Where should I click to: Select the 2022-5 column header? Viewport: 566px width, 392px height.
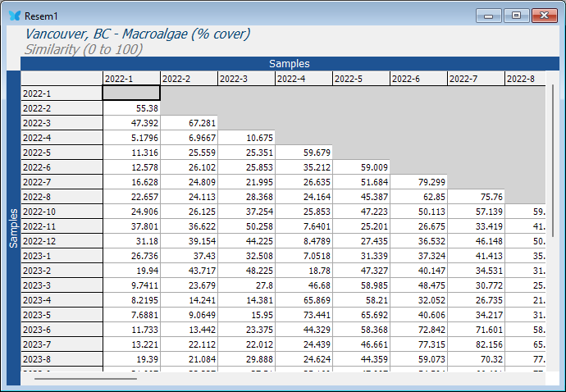click(x=361, y=79)
